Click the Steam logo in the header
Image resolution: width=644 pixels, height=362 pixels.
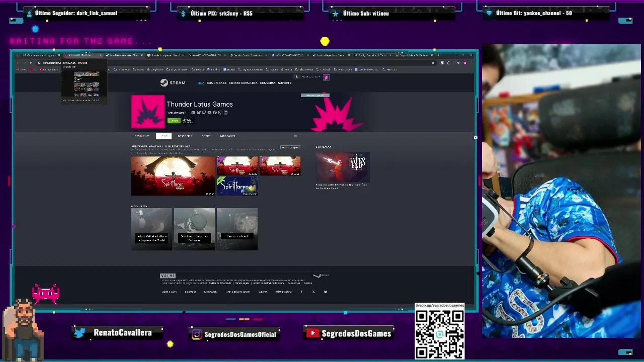[x=173, y=83]
